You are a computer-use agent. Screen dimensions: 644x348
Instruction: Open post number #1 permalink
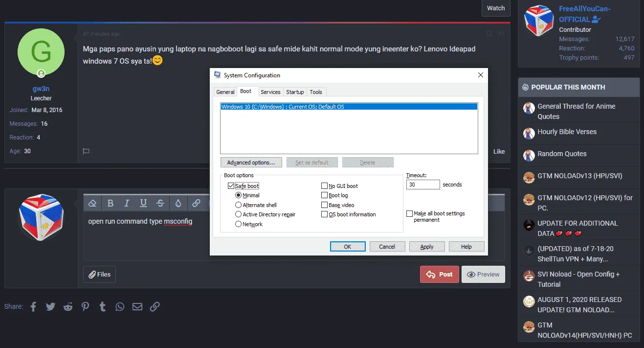(x=501, y=34)
